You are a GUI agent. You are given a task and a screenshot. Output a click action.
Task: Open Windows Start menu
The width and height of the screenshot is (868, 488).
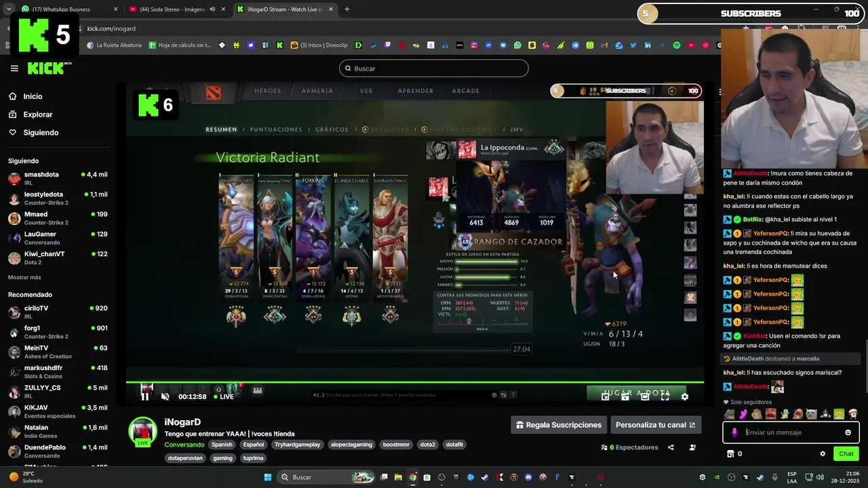click(x=268, y=477)
